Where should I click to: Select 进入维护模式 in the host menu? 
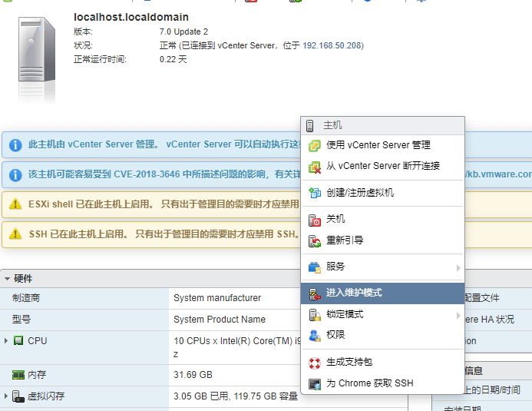click(x=353, y=293)
